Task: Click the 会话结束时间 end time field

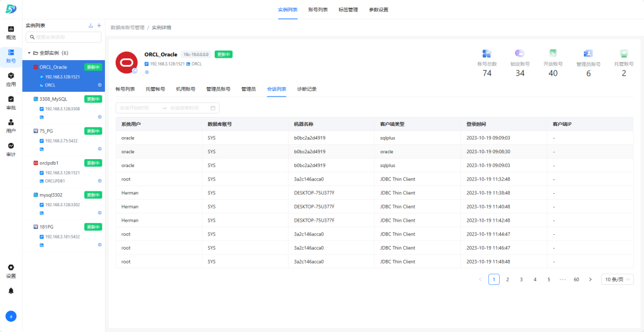Action: coord(188,108)
